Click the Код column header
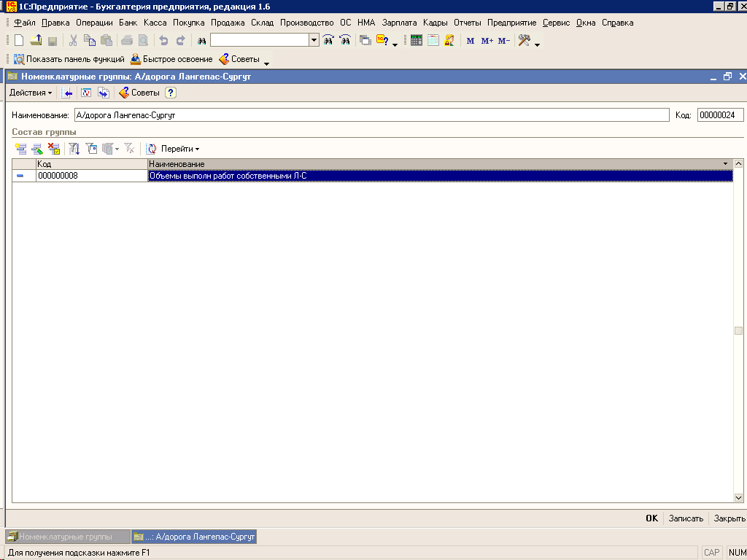The height and width of the screenshot is (560, 747). pos(92,164)
